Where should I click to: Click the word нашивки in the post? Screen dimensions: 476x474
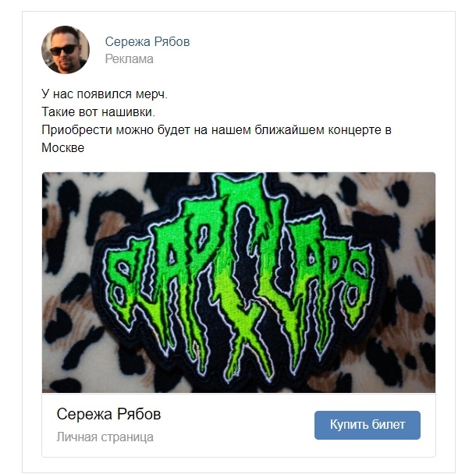126,112
